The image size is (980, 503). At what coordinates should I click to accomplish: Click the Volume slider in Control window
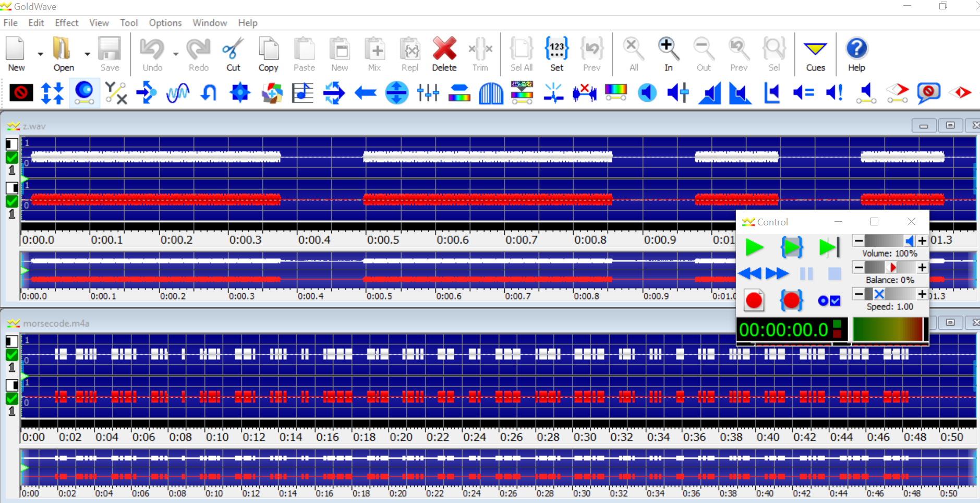pos(890,241)
